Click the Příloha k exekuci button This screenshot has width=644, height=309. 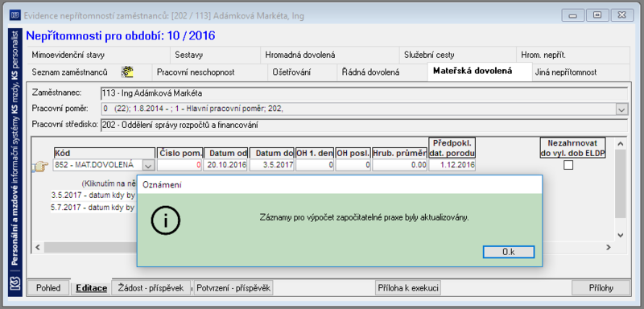click(407, 288)
